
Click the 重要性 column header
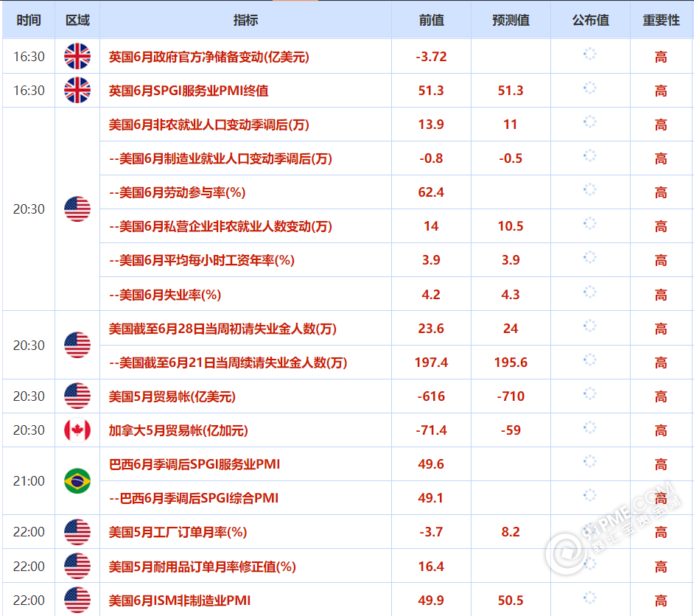point(662,20)
